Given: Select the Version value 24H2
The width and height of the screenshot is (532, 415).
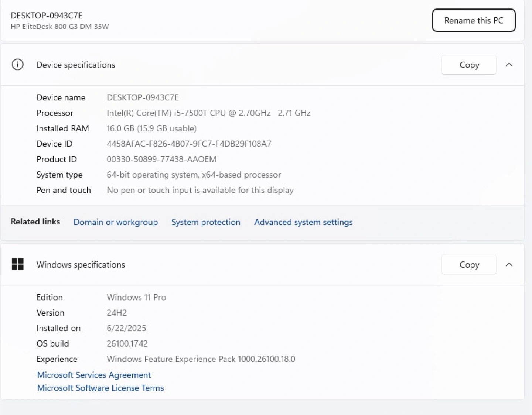Looking at the screenshot, I should click(117, 313).
